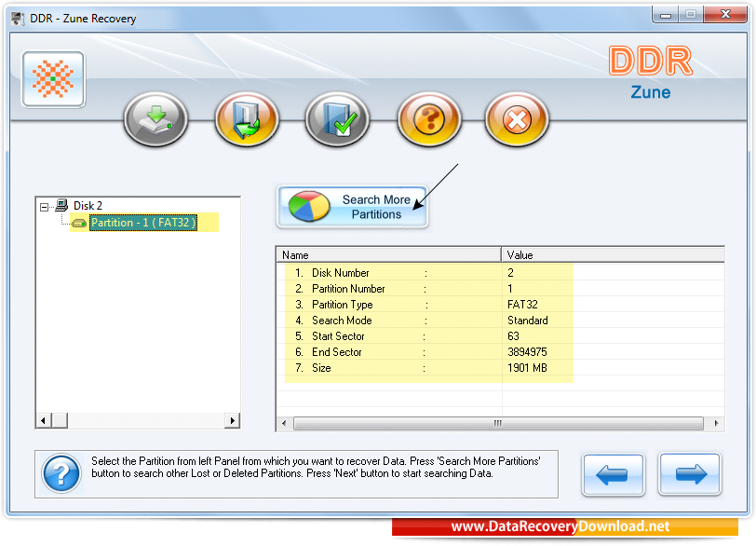Click right scroll arrow in details table

pyautogui.click(x=717, y=424)
